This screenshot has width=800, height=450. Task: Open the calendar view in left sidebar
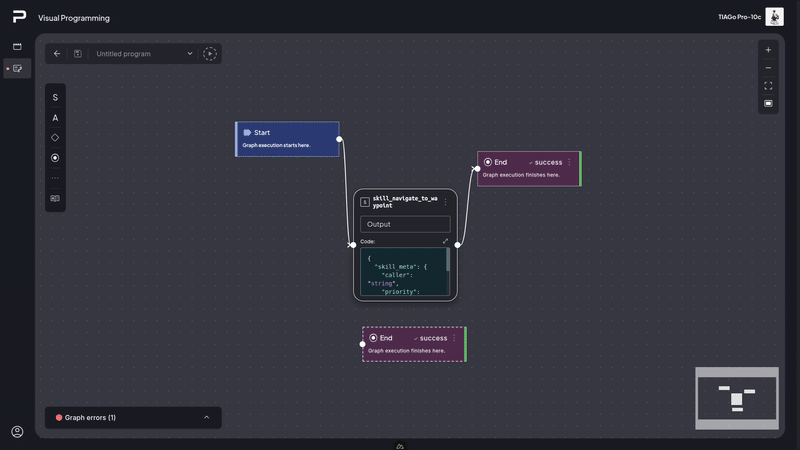point(17,46)
